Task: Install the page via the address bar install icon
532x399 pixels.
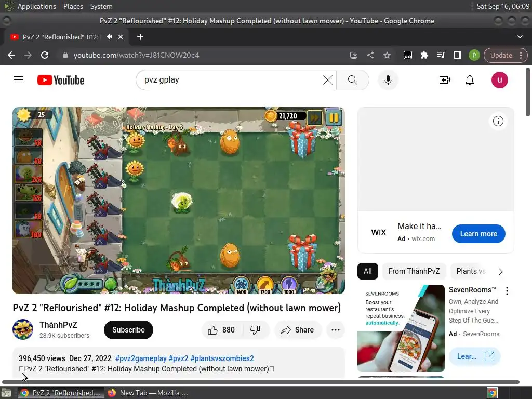Action: click(353, 55)
